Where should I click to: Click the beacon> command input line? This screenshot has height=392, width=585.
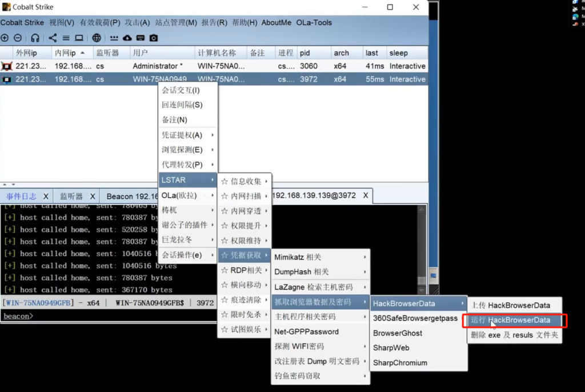[x=109, y=316]
